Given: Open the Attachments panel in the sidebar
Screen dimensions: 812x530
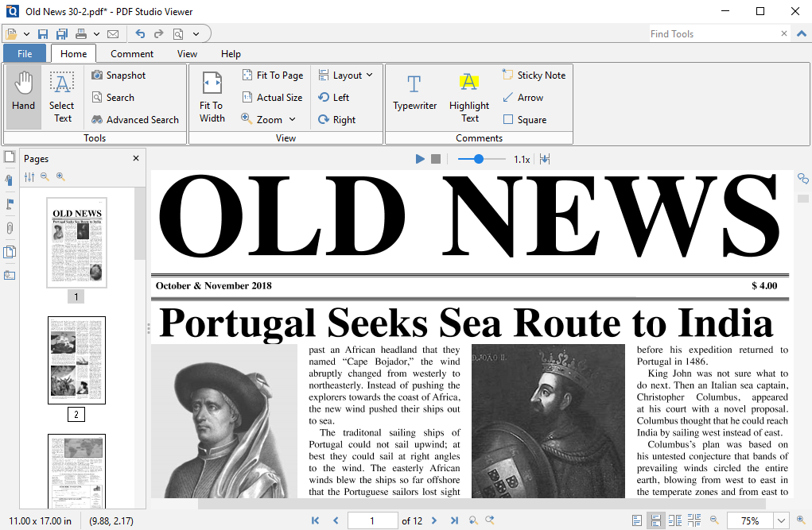Looking at the screenshot, I should pyautogui.click(x=9, y=228).
